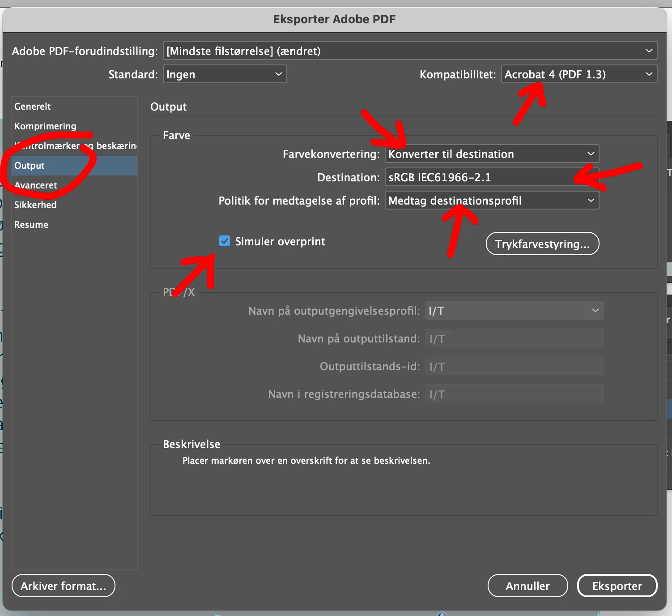
Task: Toggle the Simuler overprint checkbox
Action: pos(225,241)
